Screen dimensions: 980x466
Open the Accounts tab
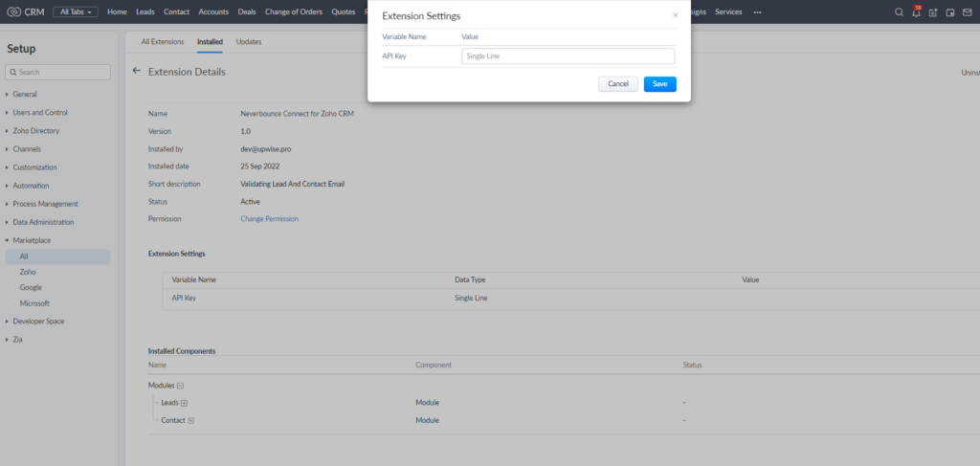coord(213,11)
